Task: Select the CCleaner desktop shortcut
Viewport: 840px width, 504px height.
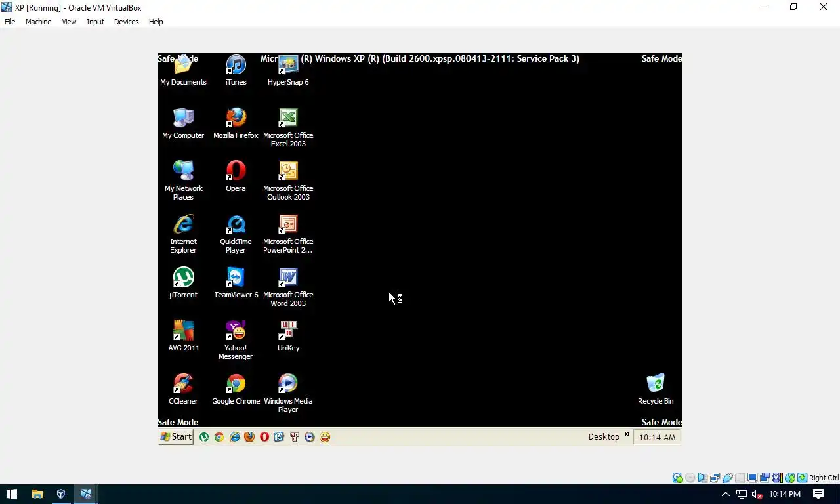Action: pos(183,389)
